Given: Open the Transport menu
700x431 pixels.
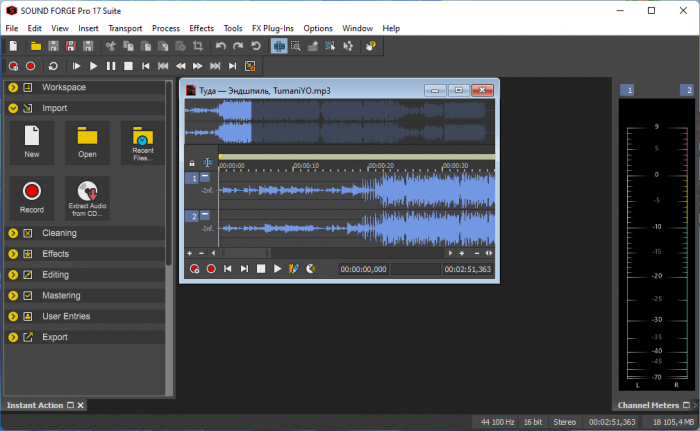Looking at the screenshot, I should [125, 28].
